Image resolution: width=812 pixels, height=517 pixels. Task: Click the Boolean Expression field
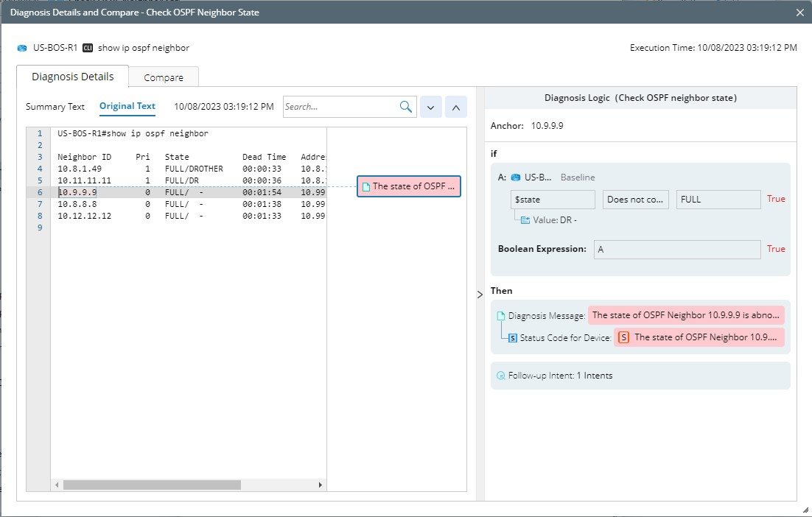point(677,250)
